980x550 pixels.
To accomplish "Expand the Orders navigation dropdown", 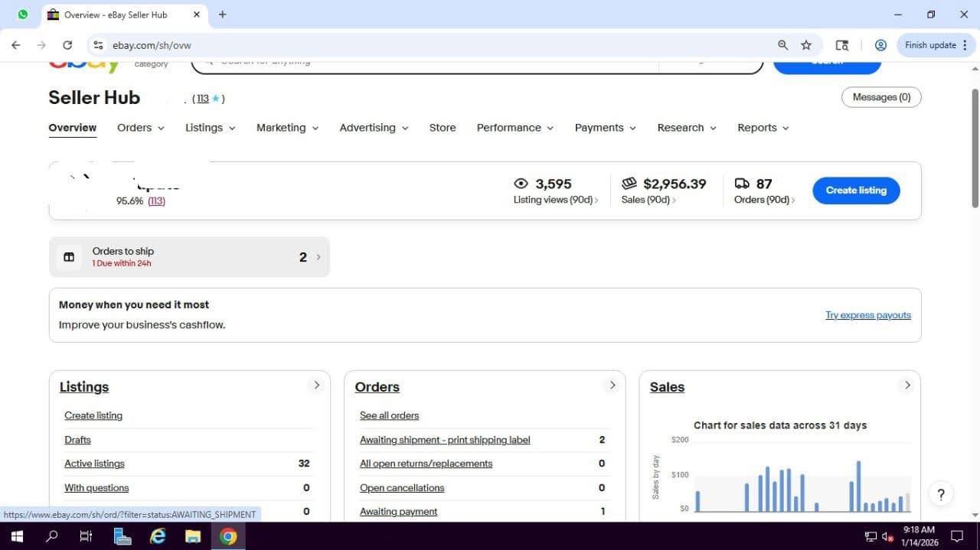I will (x=139, y=128).
